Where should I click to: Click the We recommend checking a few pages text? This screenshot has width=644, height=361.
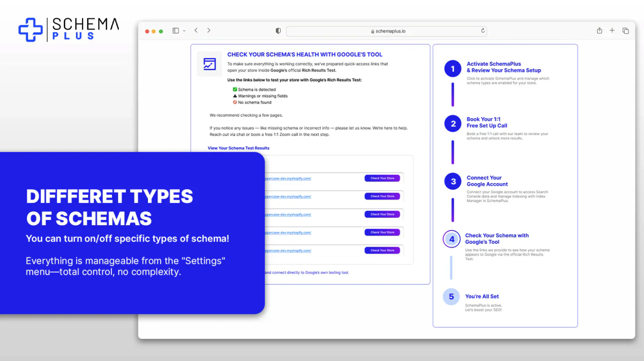coord(246,115)
